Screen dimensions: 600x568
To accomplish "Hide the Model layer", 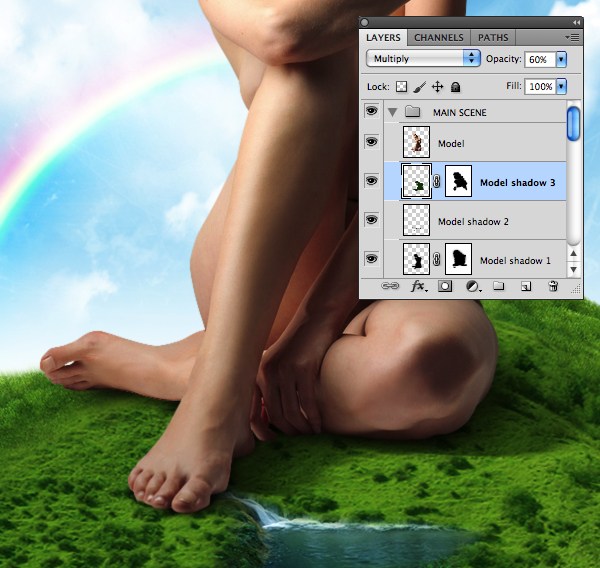I will point(371,142).
